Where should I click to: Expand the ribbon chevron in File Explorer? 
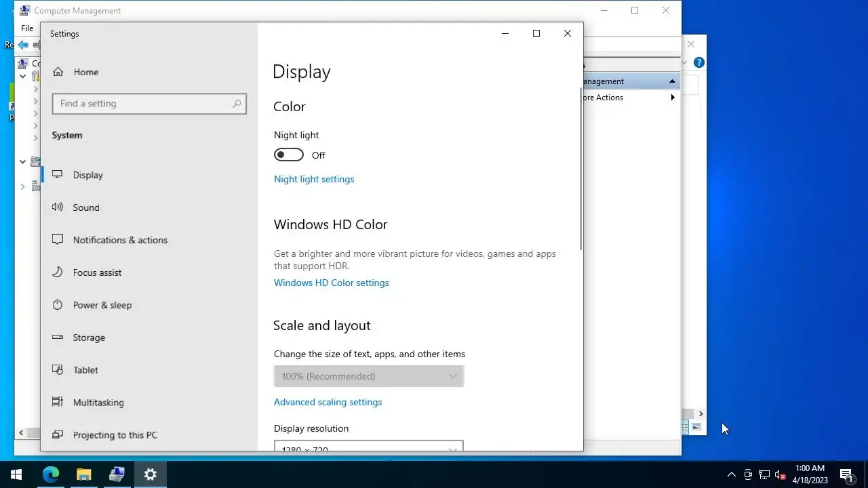tap(684, 62)
